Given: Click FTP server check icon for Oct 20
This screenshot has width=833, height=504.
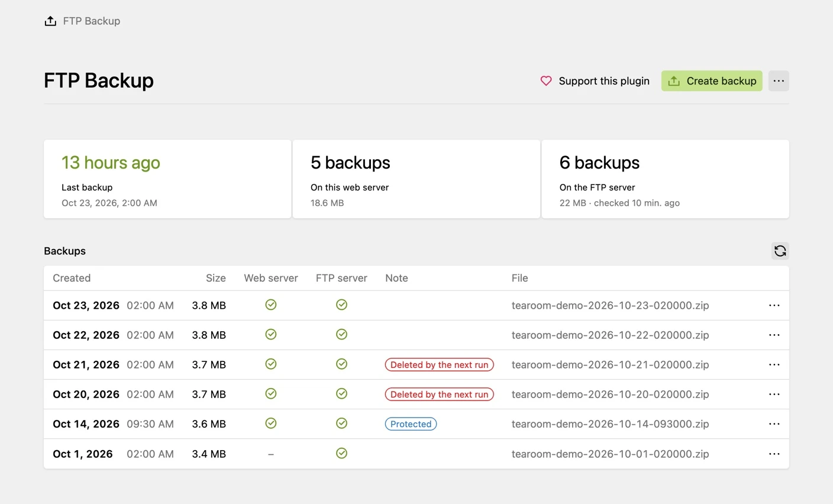Looking at the screenshot, I should coord(341,393).
